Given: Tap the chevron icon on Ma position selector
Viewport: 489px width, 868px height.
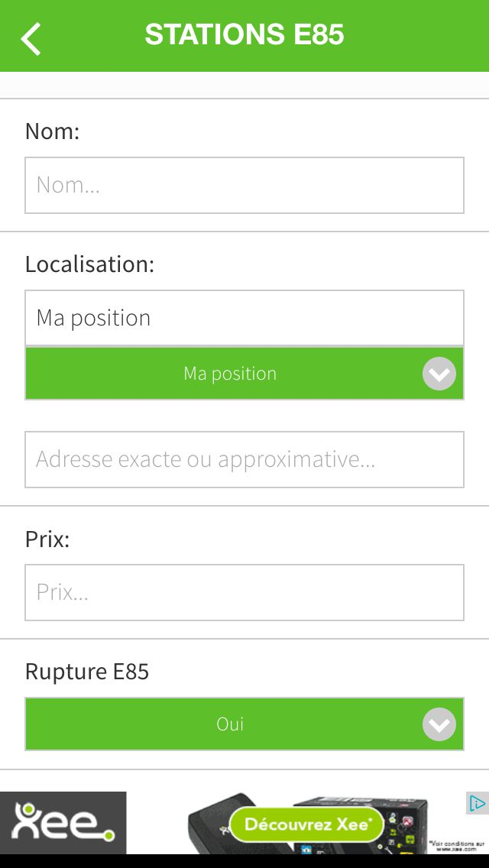Looking at the screenshot, I should 439,374.
